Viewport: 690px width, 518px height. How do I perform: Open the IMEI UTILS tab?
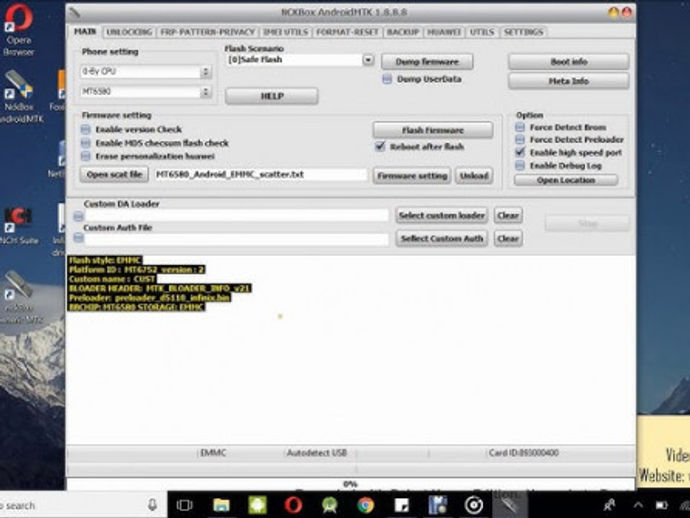[x=286, y=32]
